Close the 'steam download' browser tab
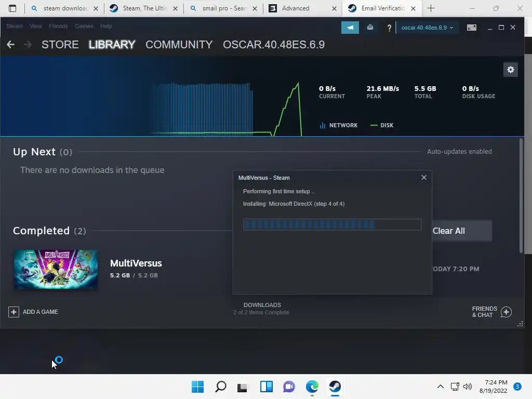Image resolution: width=532 pixels, height=399 pixels. click(96, 8)
